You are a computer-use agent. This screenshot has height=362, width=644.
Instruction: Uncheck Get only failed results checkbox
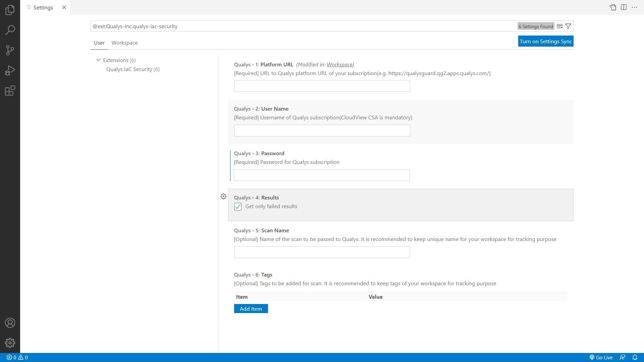tap(238, 206)
